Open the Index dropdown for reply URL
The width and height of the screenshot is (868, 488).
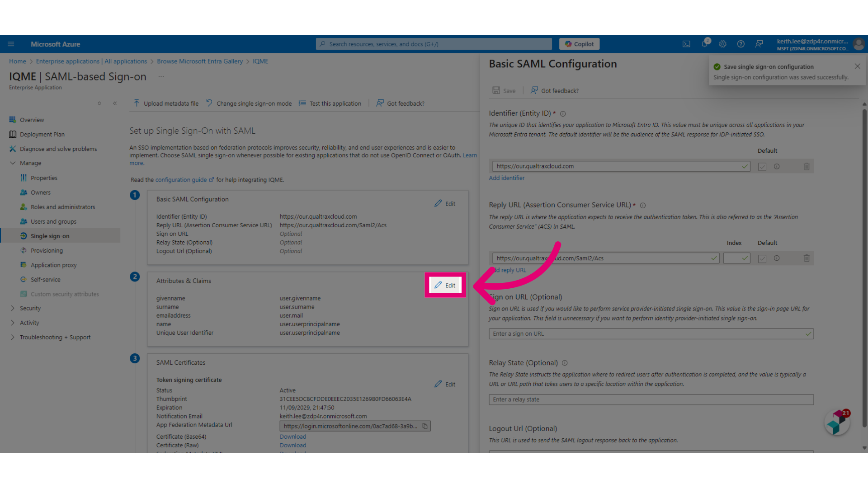tap(737, 258)
